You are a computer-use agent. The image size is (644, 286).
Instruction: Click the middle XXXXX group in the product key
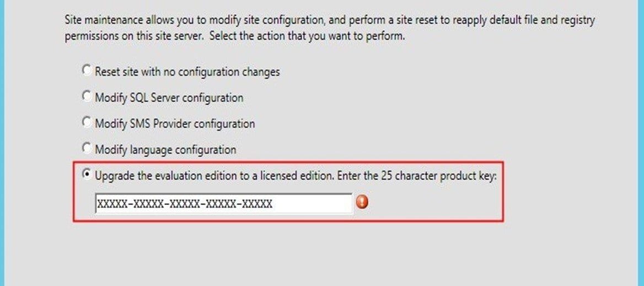pos(184,204)
